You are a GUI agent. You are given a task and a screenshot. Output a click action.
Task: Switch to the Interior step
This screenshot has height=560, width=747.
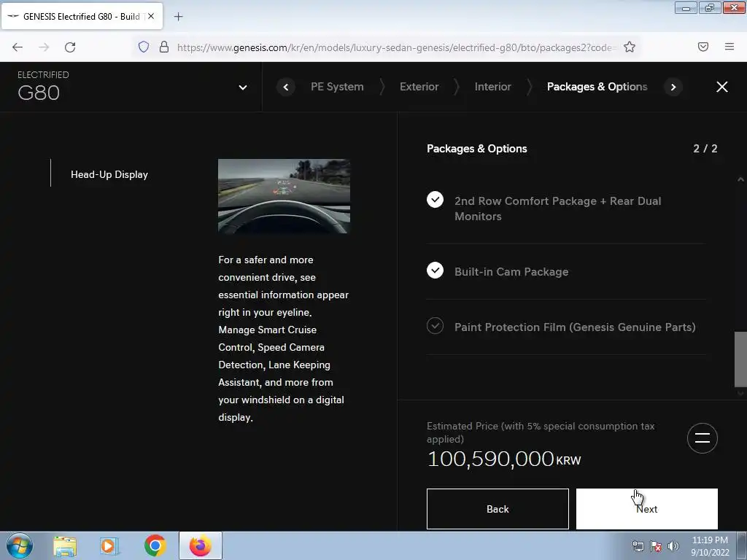pyautogui.click(x=492, y=87)
